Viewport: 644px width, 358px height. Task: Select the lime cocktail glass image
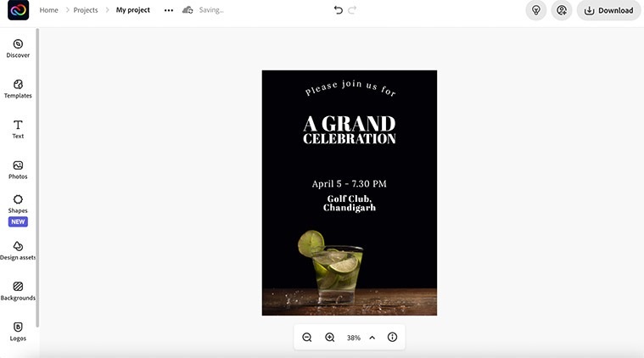point(331,267)
